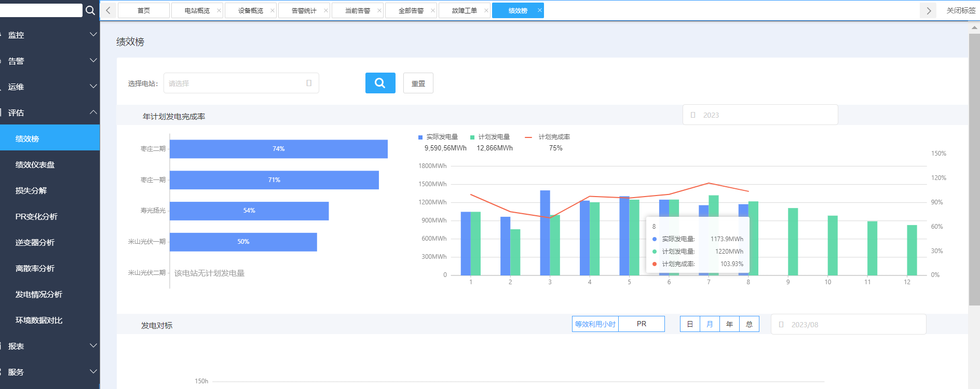980x389 pixels.
Task: Click the month 3 blue actual-generation bar
Action: (545, 233)
